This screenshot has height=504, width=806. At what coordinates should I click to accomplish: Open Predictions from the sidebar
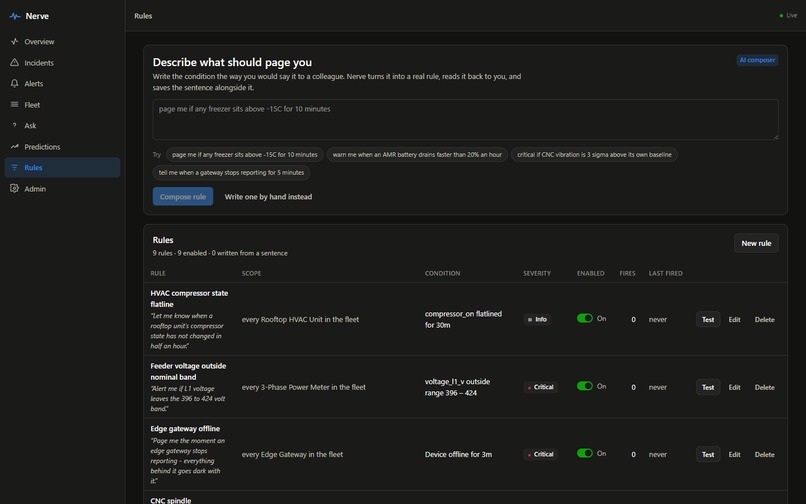coord(62,147)
